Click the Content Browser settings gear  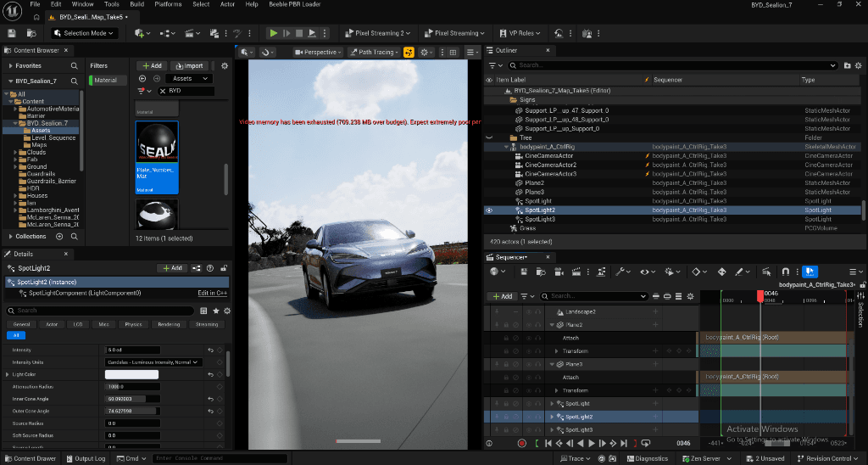click(224, 65)
